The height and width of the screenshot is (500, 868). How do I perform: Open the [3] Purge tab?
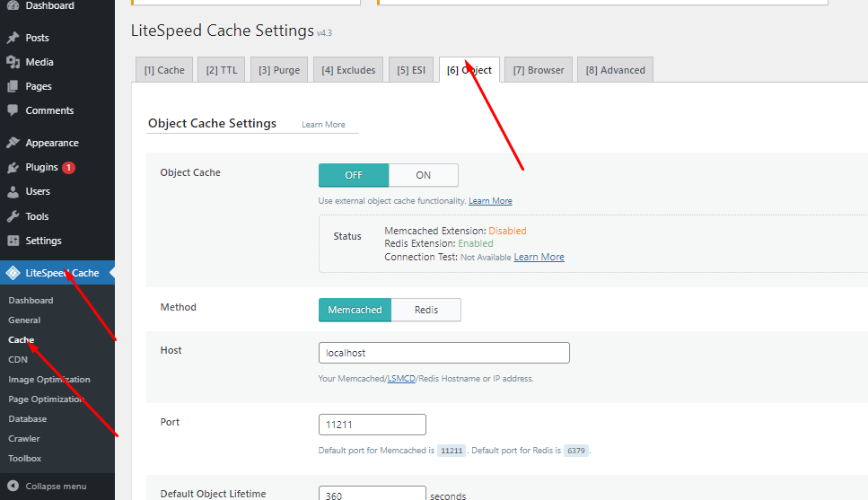[x=279, y=70]
